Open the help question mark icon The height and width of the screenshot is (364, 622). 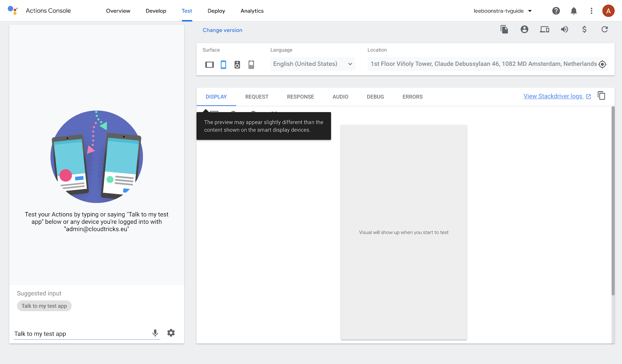pyautogui.click(x=556, y=11)
